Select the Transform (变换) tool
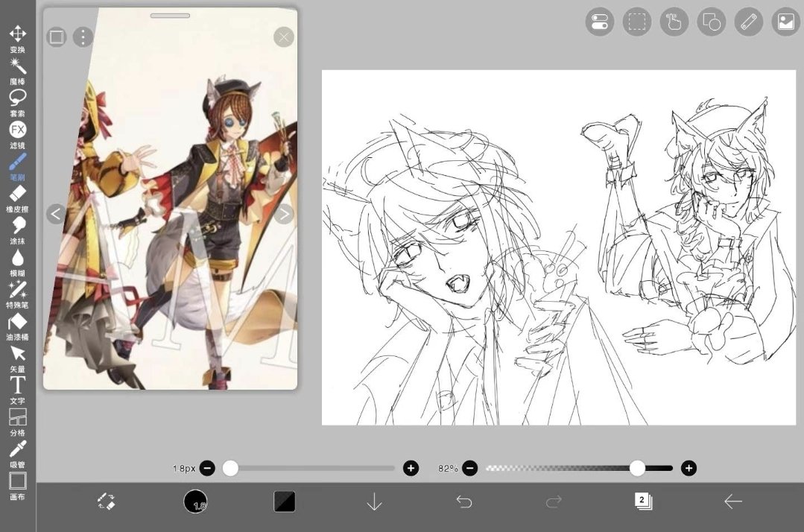This screenshot has width=804, height=532. pos(17,39)
